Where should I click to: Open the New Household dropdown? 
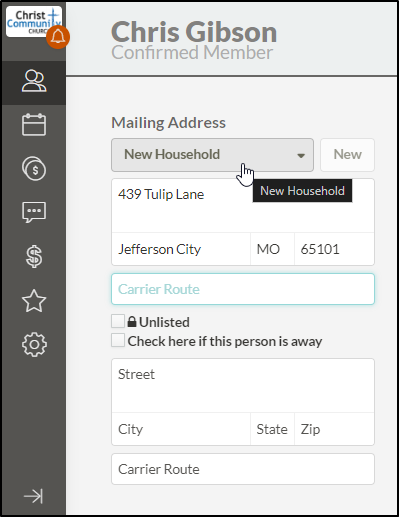[212, 155]
